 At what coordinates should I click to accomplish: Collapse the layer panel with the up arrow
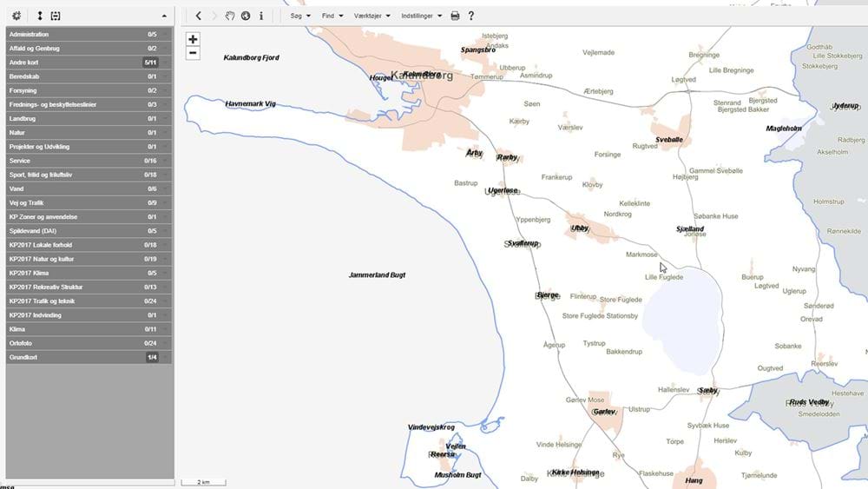[164, 16]
